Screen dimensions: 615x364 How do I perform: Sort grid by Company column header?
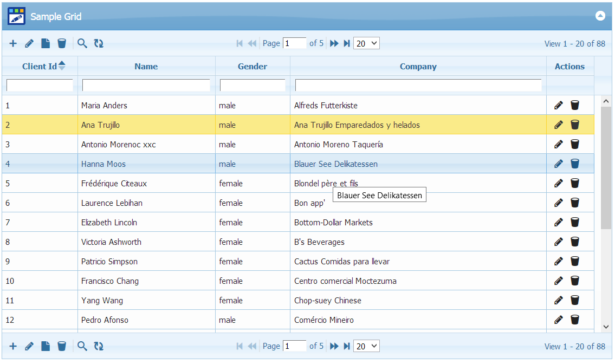coord(418,67)
